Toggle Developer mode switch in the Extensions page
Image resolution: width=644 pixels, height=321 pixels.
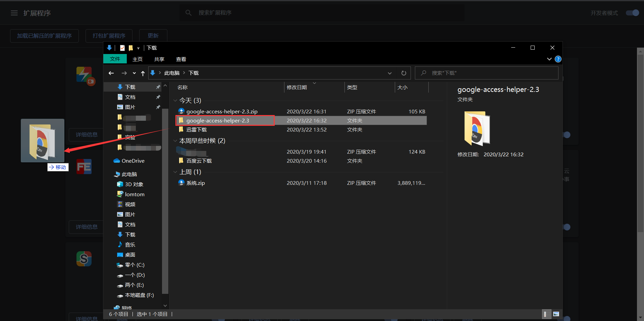point(632,13)
